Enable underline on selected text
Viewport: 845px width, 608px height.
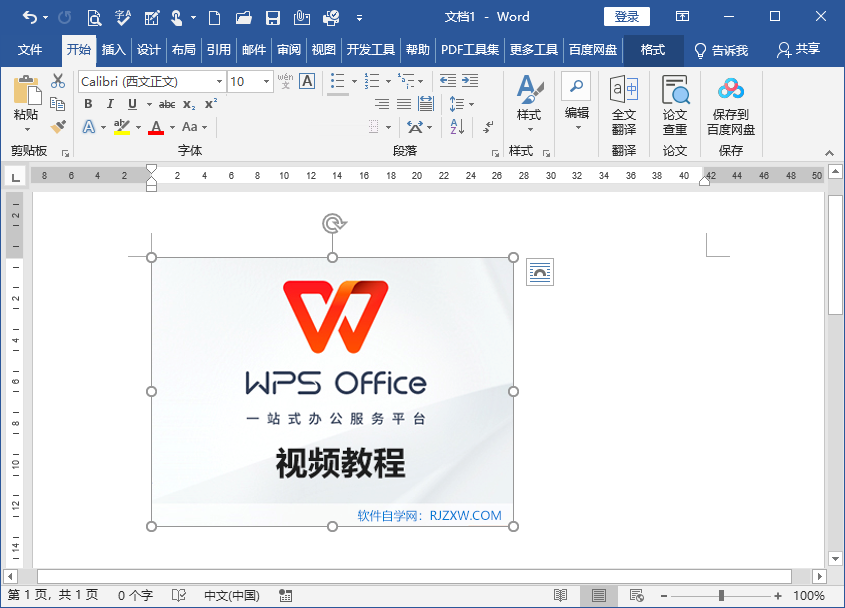click(x=131, y=103)
